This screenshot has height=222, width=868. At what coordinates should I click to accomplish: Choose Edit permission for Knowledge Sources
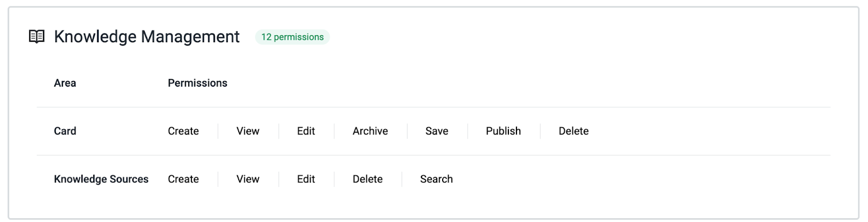(x=306, y=179)
